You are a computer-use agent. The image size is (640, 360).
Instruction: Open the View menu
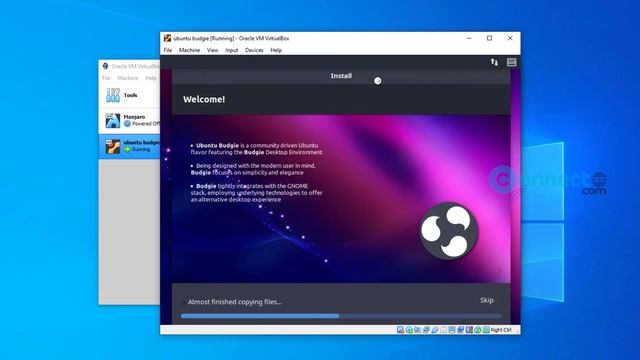click(212, 50)
